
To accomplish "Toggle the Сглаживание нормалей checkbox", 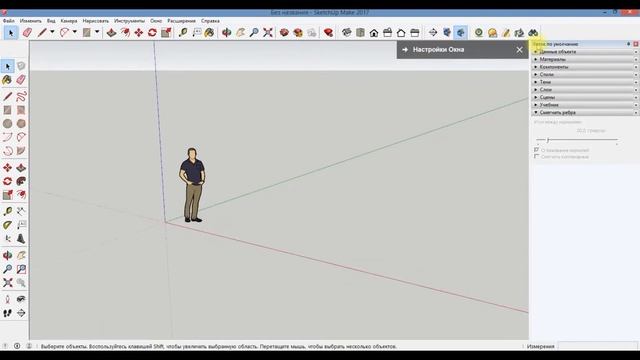I will pos(537,150).
